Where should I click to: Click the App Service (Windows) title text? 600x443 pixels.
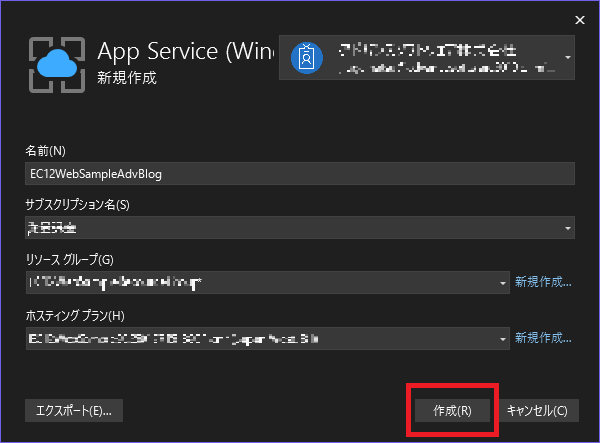coord(186,51)
